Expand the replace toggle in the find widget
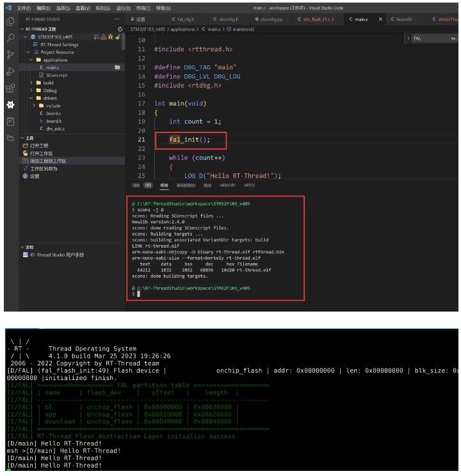Image resolution: width=461 pixels, height=476 pixels. tap(408, 38)
